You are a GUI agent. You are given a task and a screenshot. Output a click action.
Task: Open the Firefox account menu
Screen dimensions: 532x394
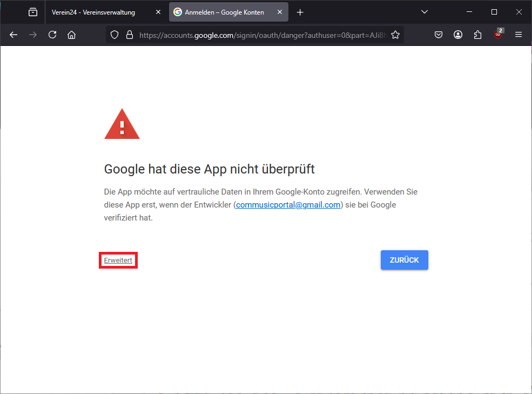tap(458, 35)
